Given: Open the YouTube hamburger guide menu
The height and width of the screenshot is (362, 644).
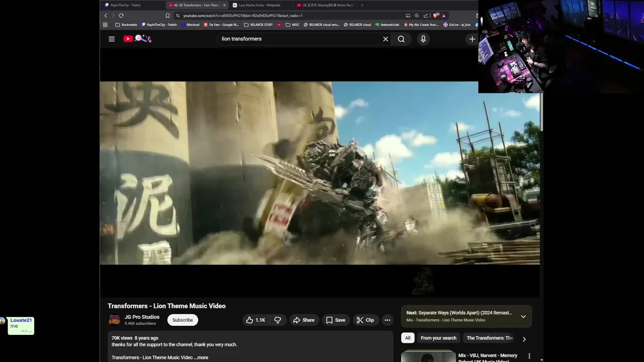Looking at the screenshot, I should (x=112, y=39).
